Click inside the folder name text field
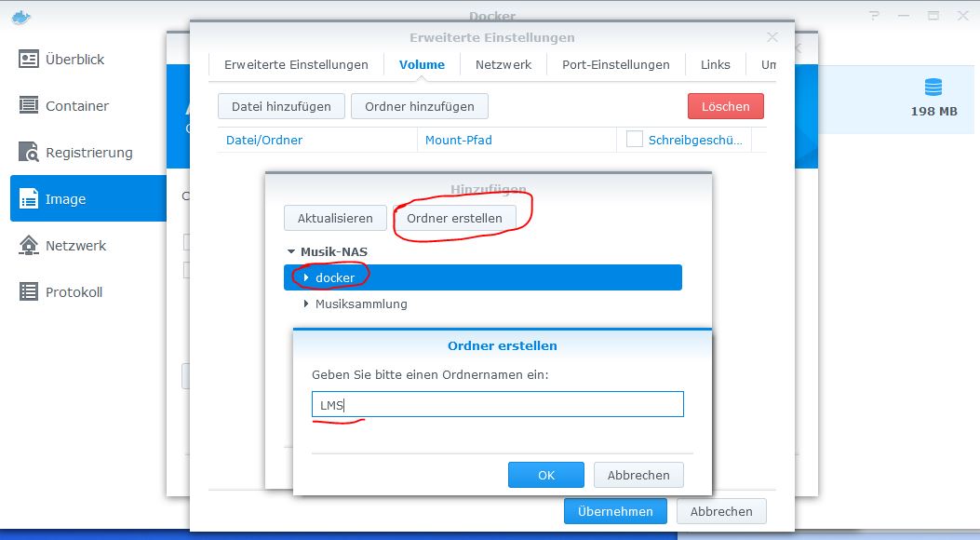The height and width of the screenshot is (540, 980). 497,403
